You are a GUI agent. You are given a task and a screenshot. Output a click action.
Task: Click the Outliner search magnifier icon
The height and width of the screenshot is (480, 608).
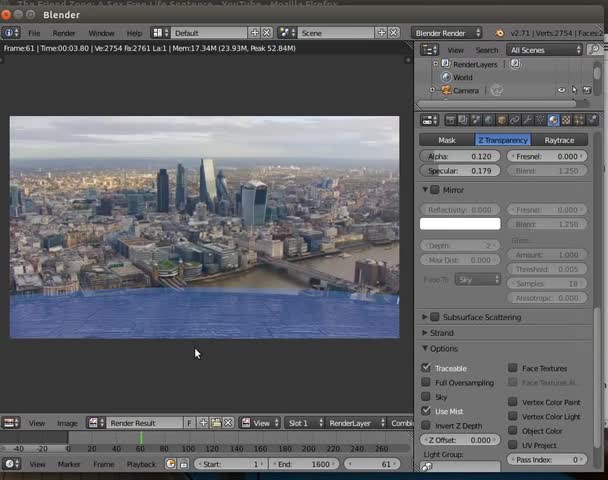[x=593, y=50]
